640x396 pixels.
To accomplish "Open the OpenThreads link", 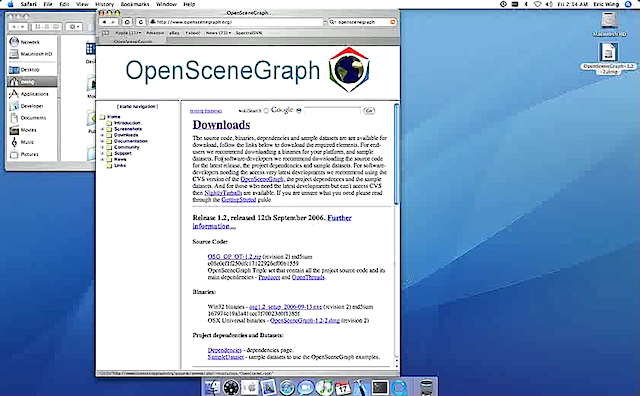I will click(x=308, y=277).
